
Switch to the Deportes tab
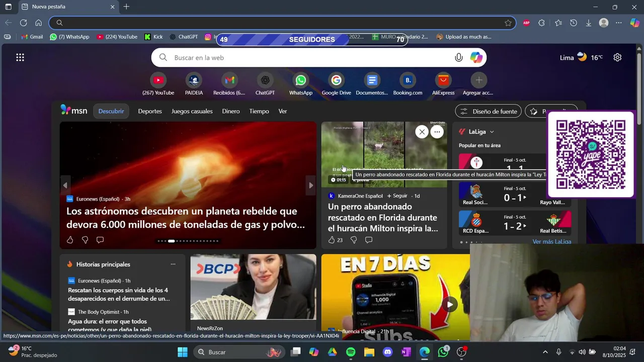pos(150,111)
